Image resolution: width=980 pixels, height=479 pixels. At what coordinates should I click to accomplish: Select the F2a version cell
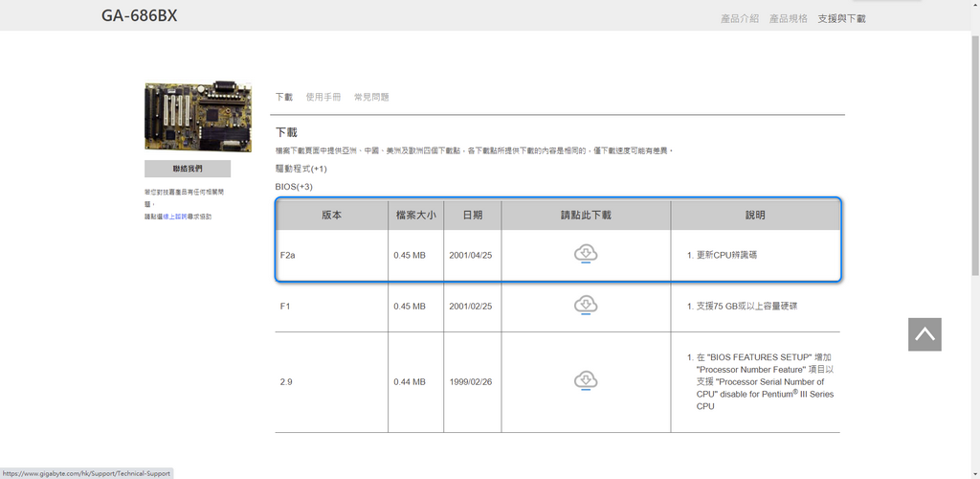tap(331, 255)
